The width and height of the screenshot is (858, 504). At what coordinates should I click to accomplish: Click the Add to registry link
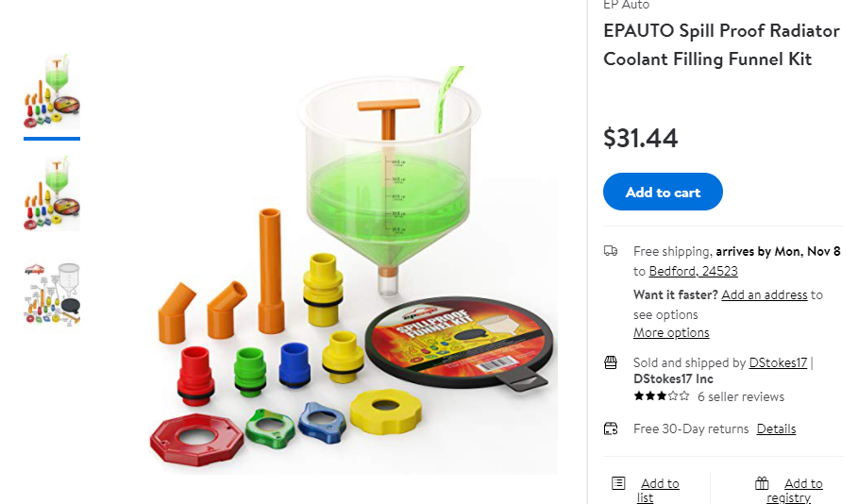(795, 491)
